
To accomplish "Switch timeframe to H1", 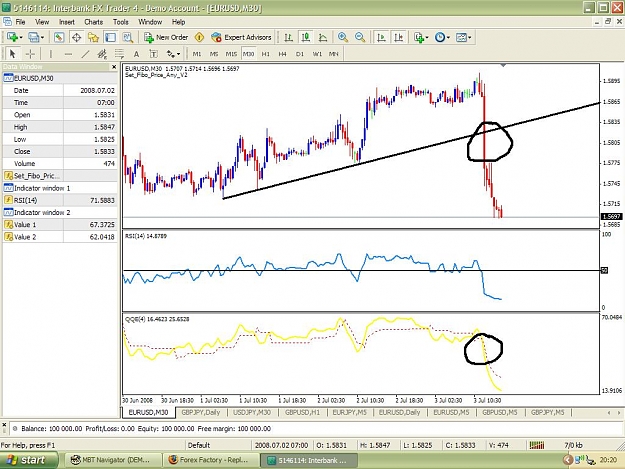I will [x=265, y=54].
